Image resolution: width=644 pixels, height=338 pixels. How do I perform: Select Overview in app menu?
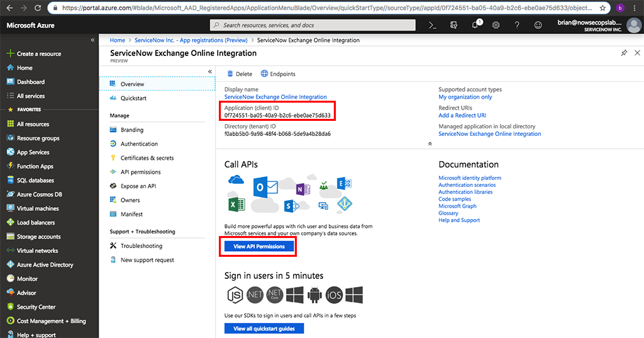pos(157,84)
